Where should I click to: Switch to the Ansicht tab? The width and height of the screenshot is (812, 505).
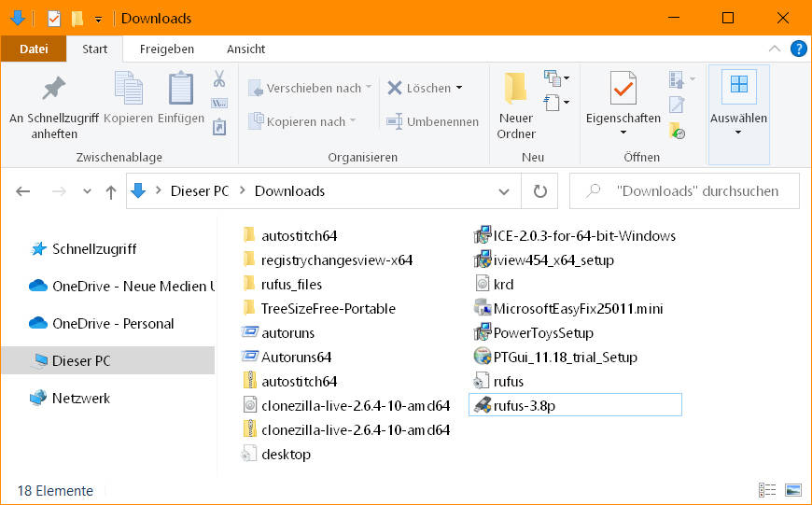[x=246, y=49]
